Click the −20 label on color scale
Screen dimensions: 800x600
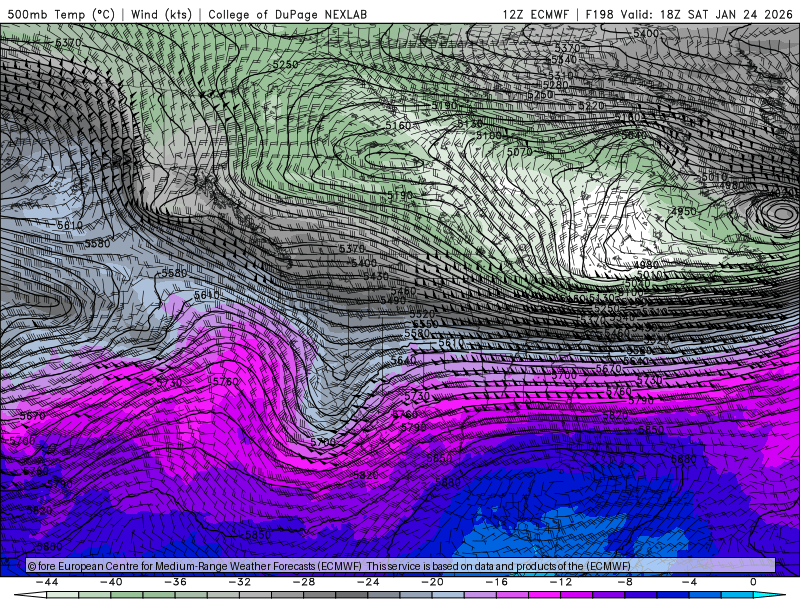click(x=433, y=582)
